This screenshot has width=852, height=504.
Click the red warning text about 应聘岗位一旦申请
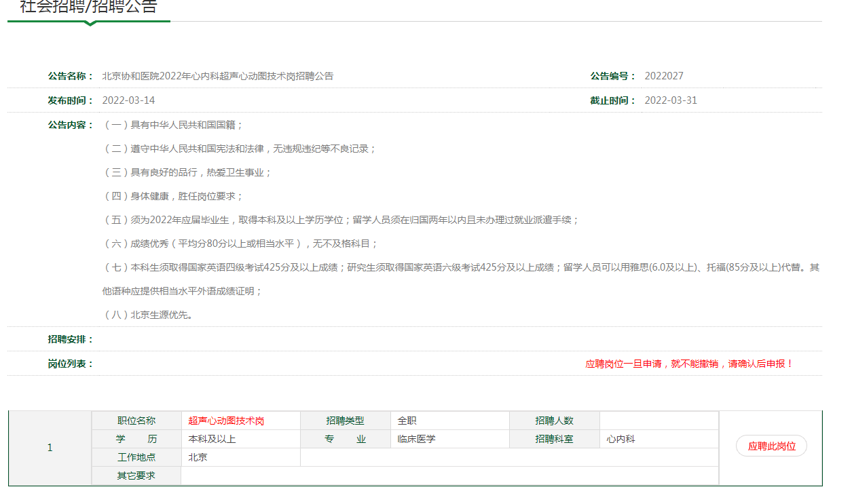[x=689, y=364]
